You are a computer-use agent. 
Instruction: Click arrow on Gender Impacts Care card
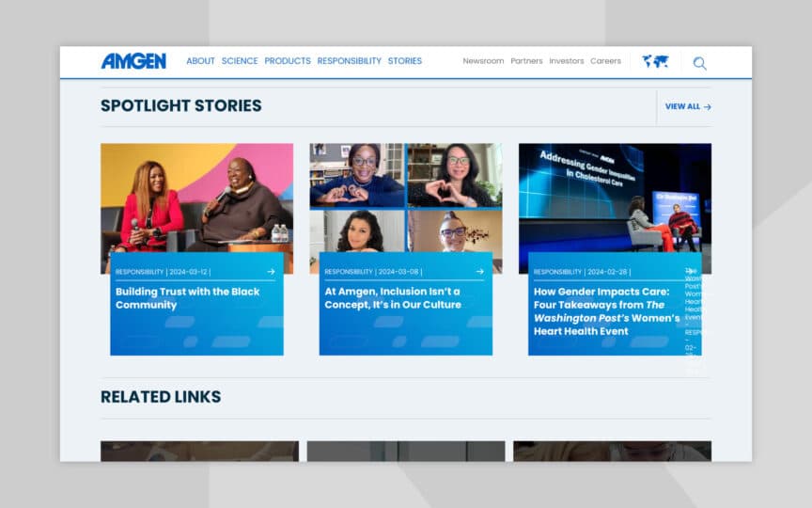coord(688,272)
